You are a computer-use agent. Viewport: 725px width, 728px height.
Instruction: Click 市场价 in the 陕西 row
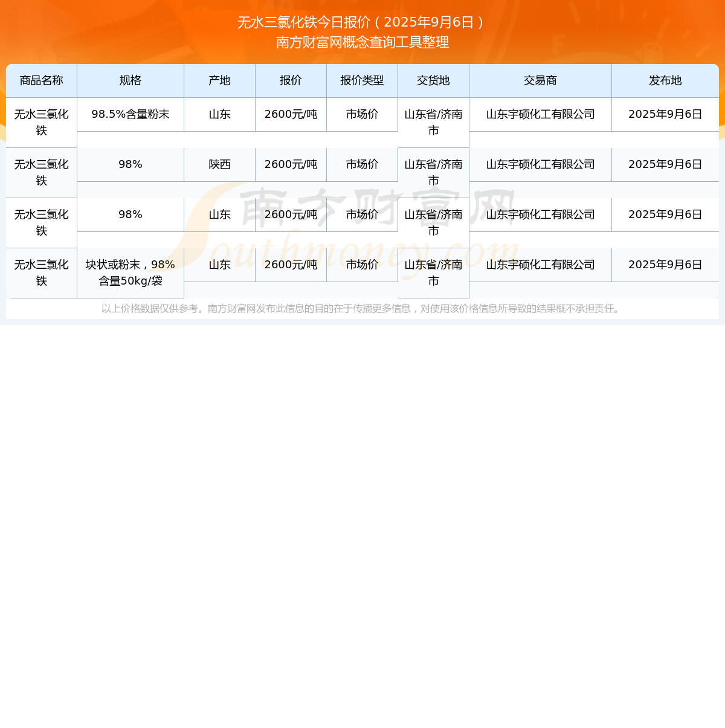pos(362,164)
